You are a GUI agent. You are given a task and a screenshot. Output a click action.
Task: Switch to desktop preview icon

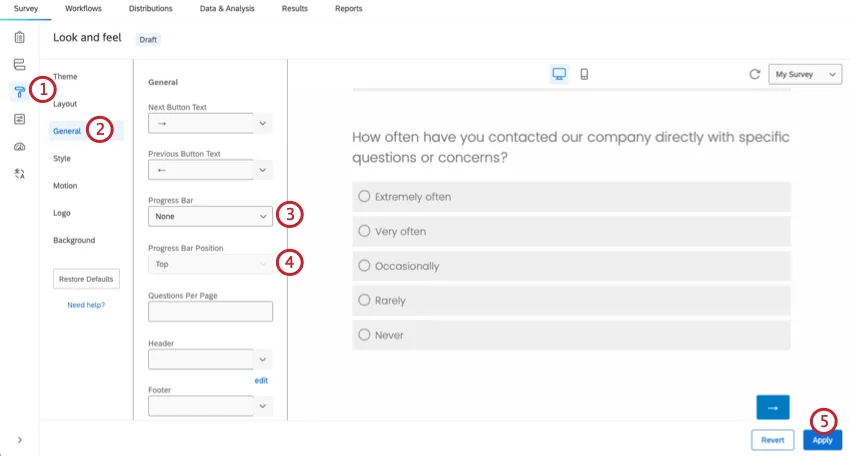pos(559,74)
